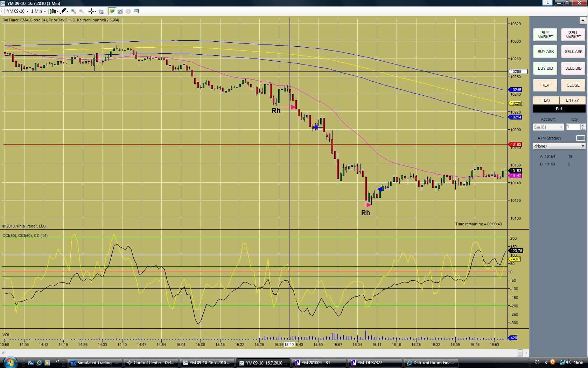Click the REV reverse position button
588x368 pixels.
point(545,85)
